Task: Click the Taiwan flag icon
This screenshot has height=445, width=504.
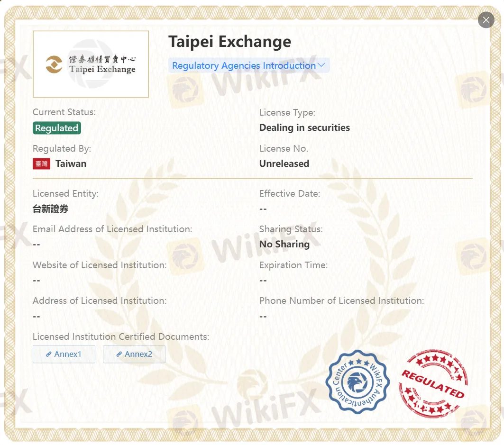Action: pyautogui.click(x=41, y=164)
